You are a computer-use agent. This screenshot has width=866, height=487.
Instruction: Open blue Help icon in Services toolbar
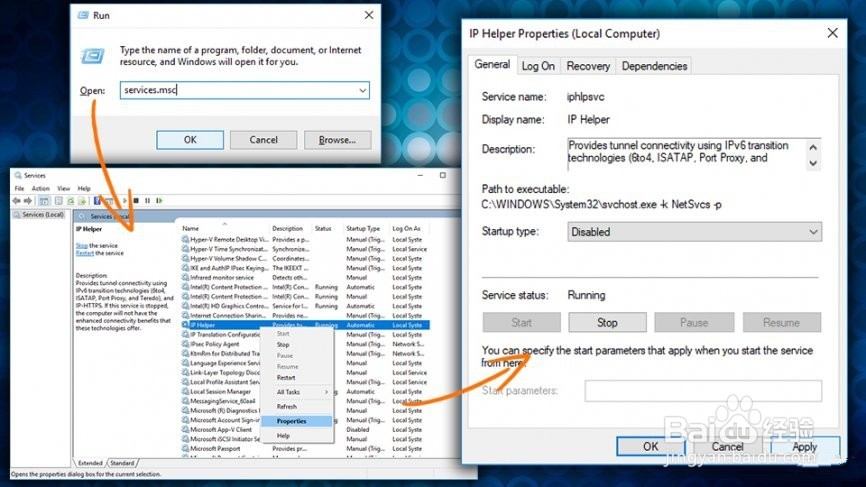[97, 200]
